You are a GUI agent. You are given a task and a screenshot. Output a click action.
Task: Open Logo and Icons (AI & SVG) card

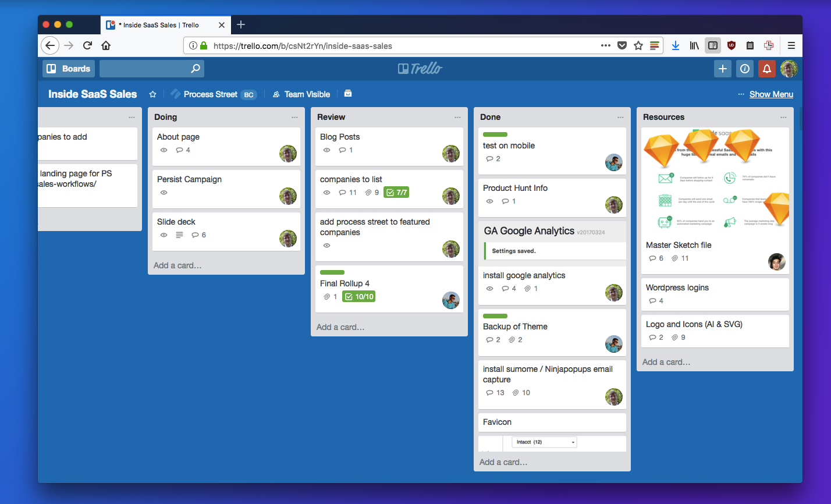click(715, 331)
